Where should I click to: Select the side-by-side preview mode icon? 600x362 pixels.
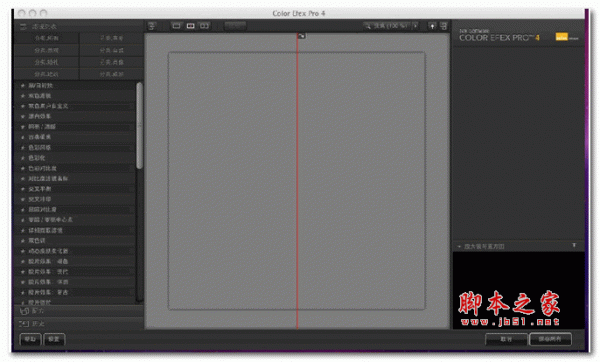pos(204,26)
